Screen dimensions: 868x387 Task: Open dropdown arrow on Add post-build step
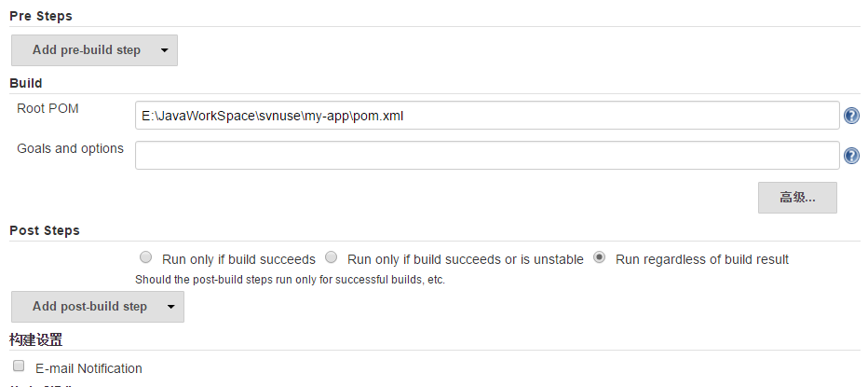tap(171, 307)
